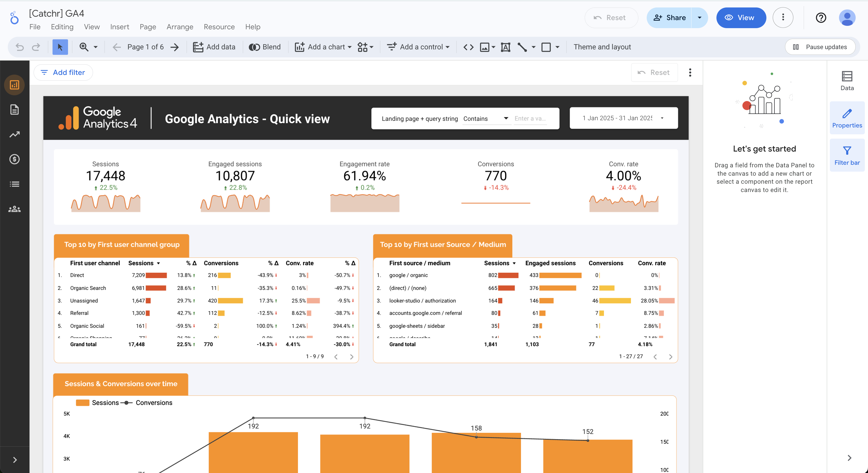Open the Contains condition dropdown
The image size is (868, 473).
point(486,119)
